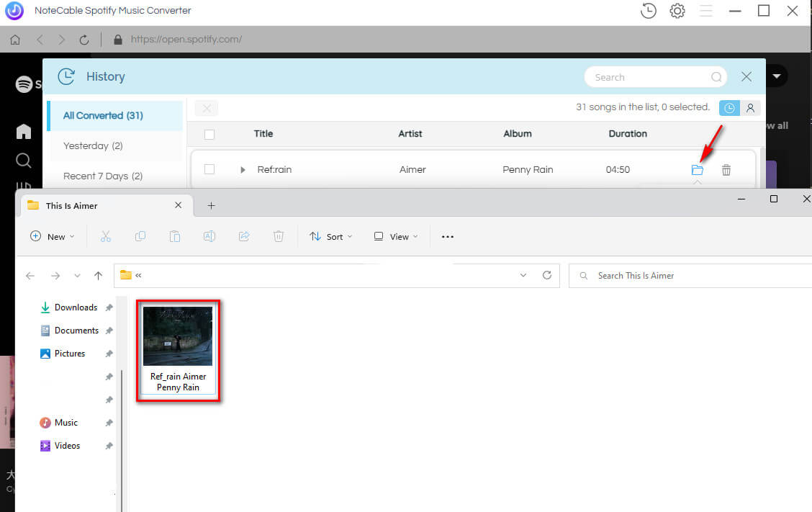Expand the Ref:rain row play arrow
The image size is (812, 512).
pyautogui.click(x=243, y=170)
